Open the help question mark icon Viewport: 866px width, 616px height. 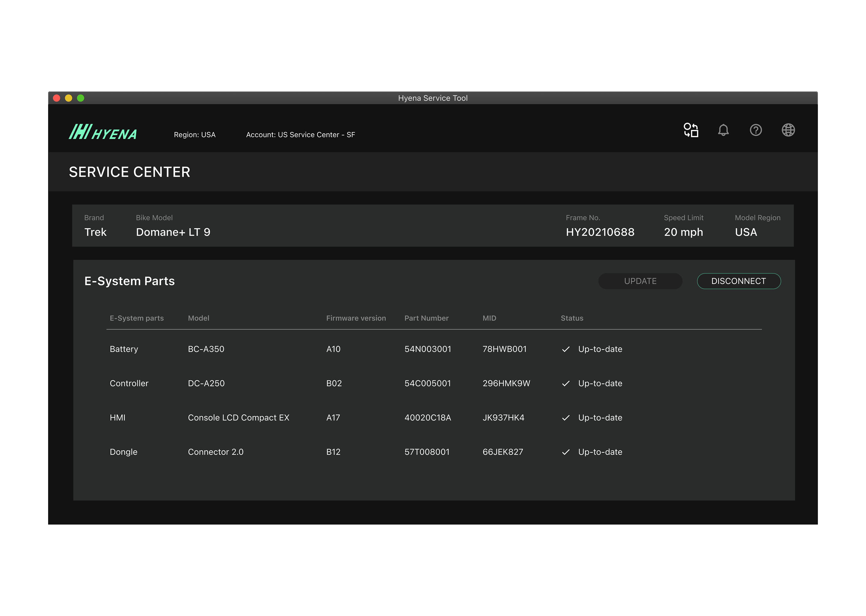coord(756,130)
